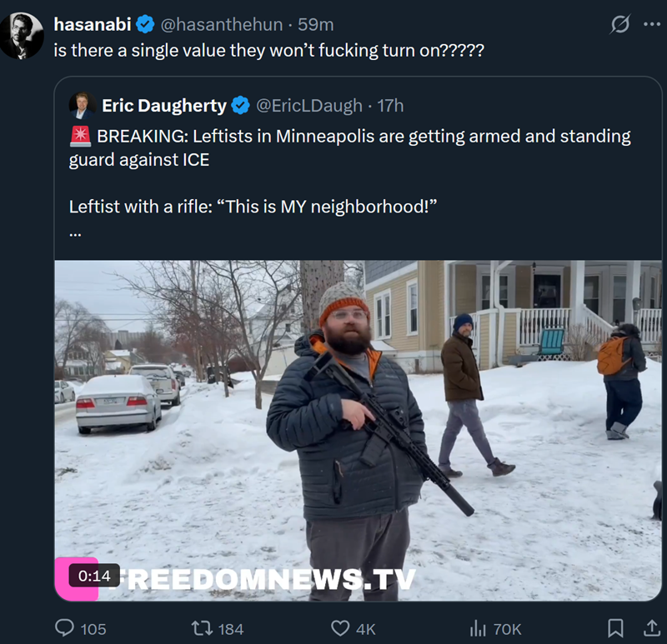Viewport: 667px width, 644px height.
Task: Open Eric Daugherty's small profile picture
Action: pyautogui.click(x=82, y=106)
